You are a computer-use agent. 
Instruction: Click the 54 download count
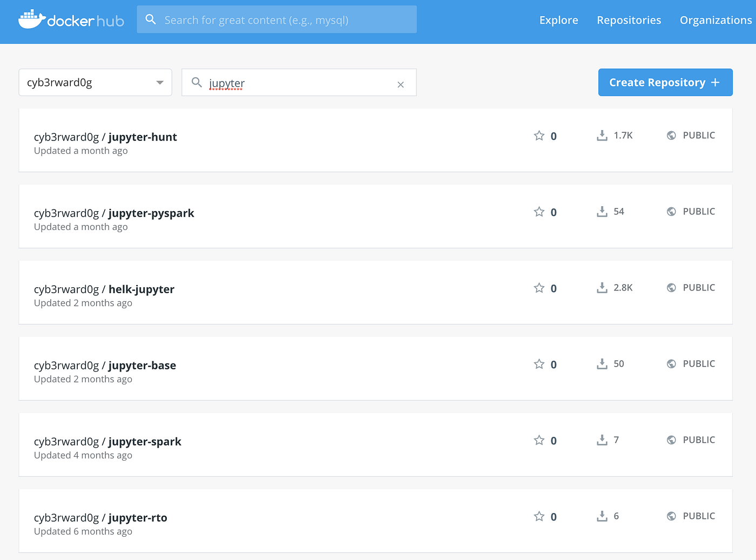[619, 212]
